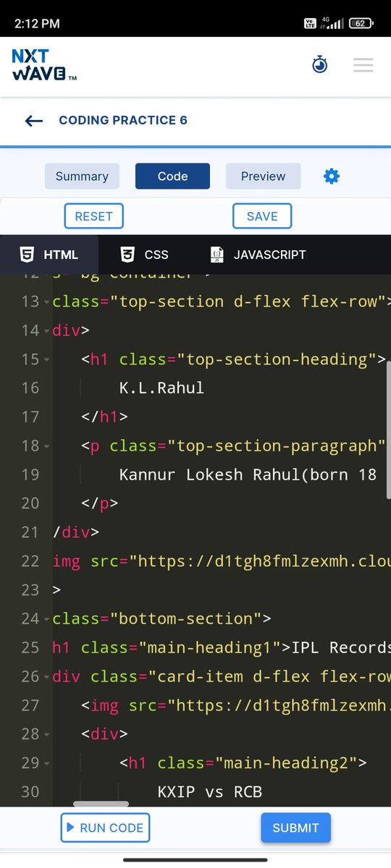
Task: Click 'IPL Records' text on line 25
Action: coord(341,647)
